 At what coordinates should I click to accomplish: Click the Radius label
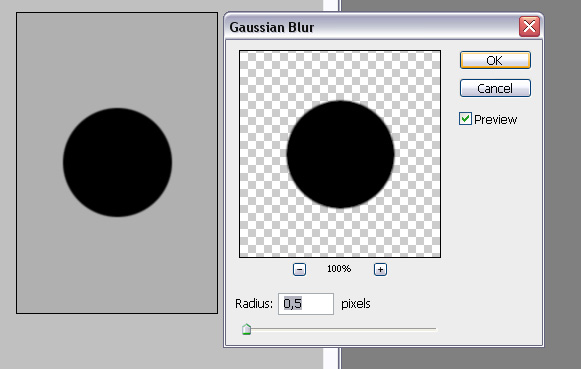254,304
